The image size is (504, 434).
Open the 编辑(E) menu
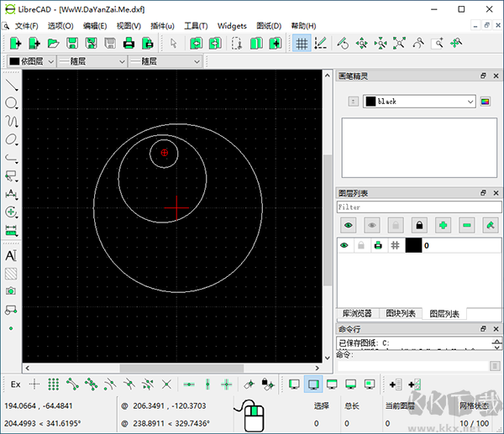(x=95, y=26)
